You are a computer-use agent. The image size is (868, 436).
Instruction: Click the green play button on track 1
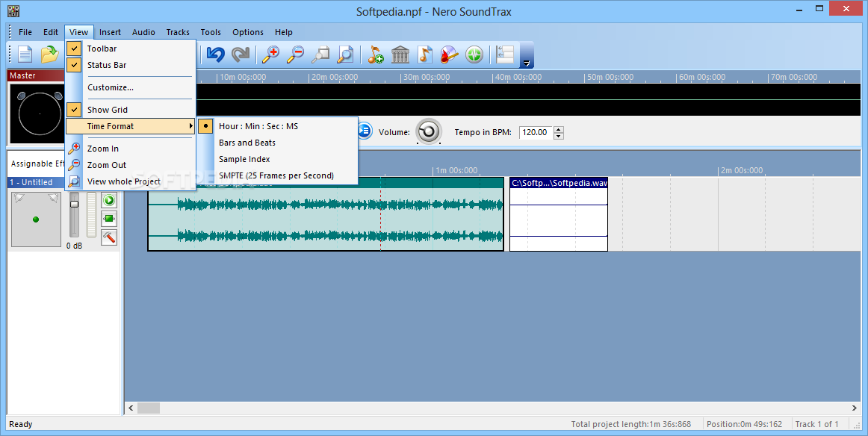(x=109, y=200)
